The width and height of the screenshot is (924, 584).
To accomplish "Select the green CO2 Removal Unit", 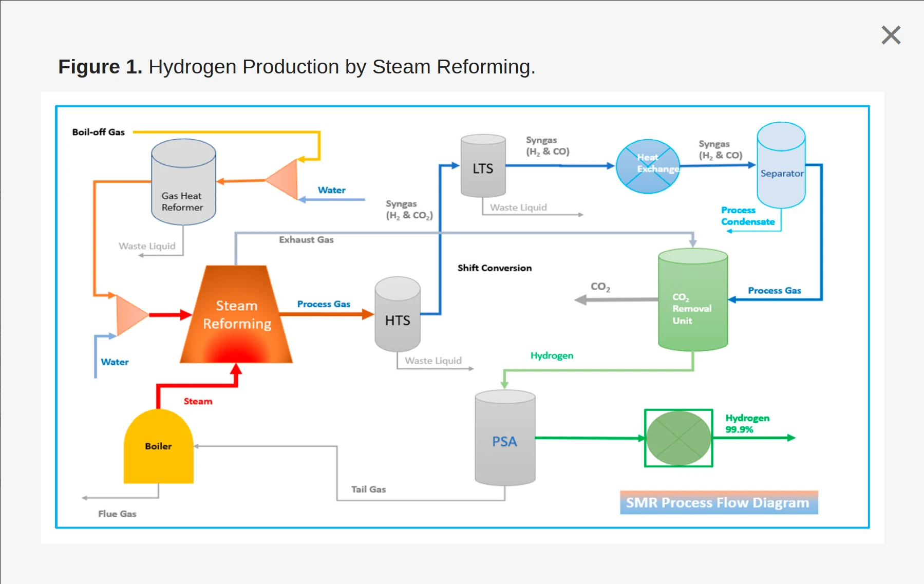I will (x=692, y=300).
